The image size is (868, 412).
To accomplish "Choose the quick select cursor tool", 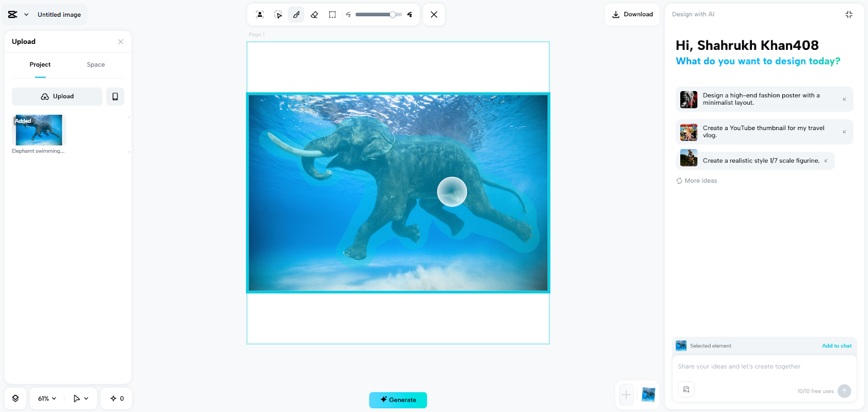I will 278,15.
